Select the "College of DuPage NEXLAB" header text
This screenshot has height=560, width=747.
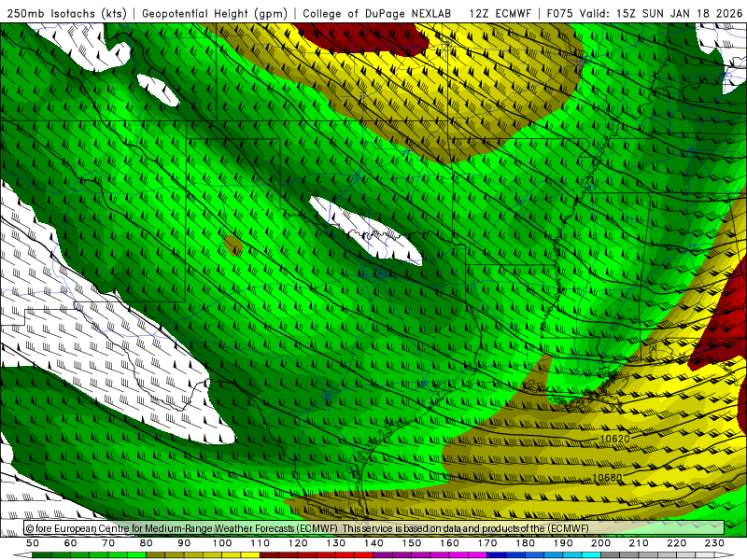377,14
